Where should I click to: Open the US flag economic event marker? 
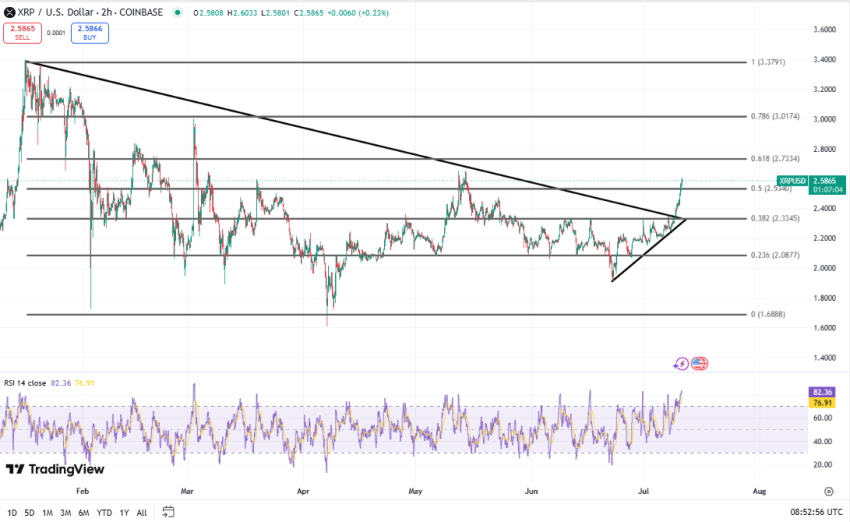pos(699,364)
